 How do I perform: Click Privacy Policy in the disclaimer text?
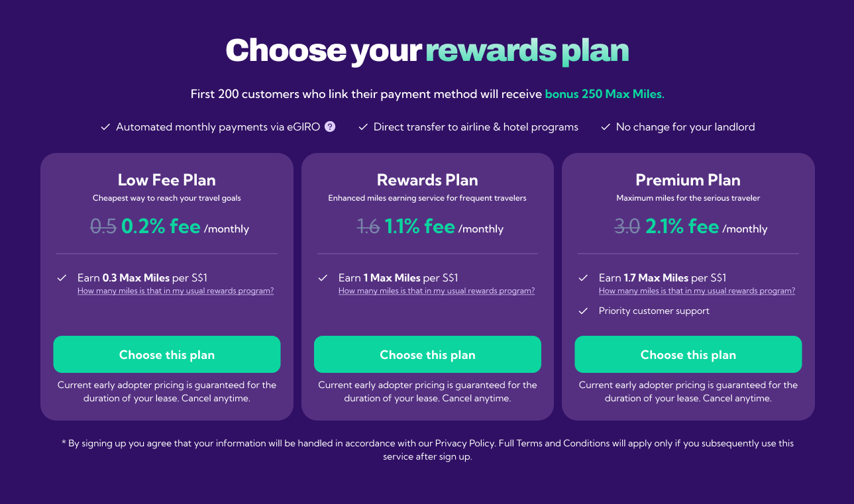[x=464, y=443]
